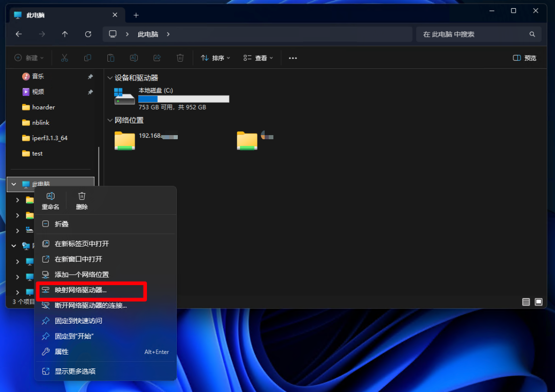This screenshot has width=555, height=392.
Task: Open a new tab with plus button
Action: pos(136,15)
